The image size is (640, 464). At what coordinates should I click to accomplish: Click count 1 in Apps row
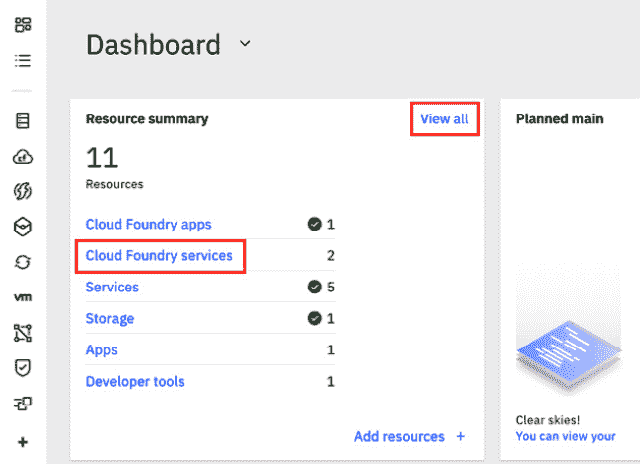pyautogui.click(x=331, y=350)
